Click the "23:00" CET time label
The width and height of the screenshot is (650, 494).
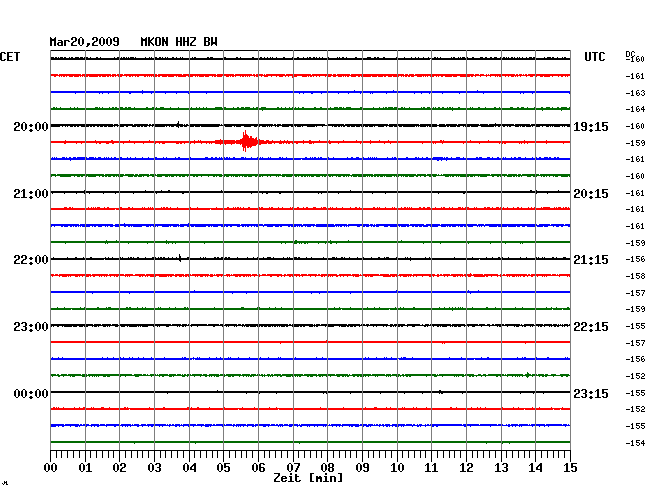click(31, 327)
